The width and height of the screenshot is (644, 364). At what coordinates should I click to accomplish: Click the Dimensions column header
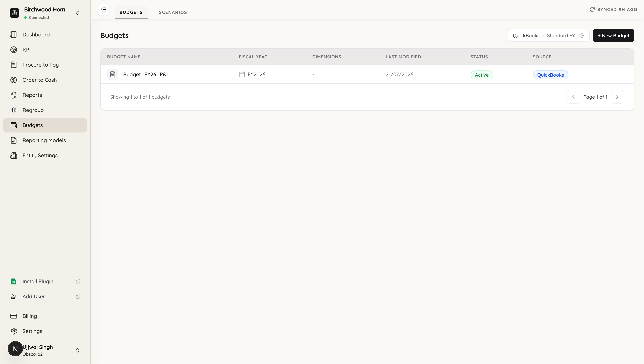coord(326,57)
